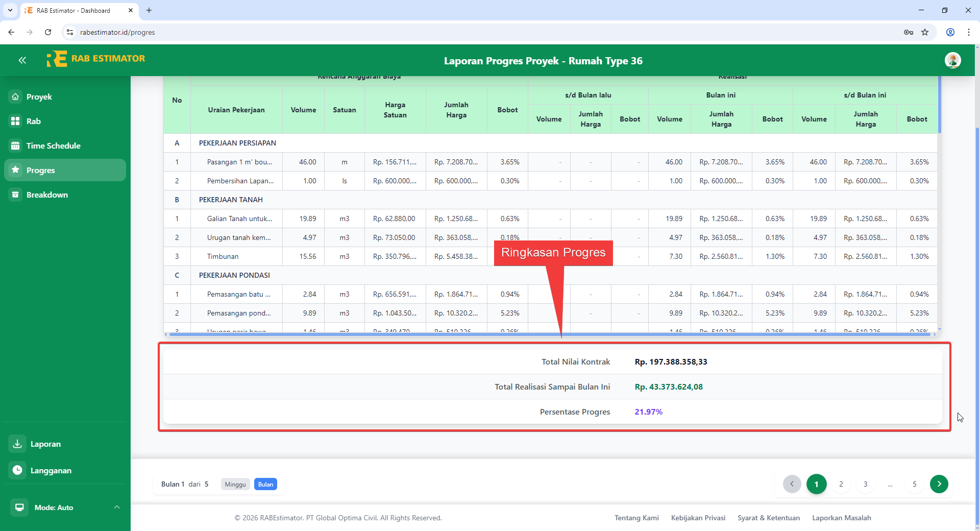Image resolution: width=980 pixels, height=531 pixels.
Task: Collapse the sidebar with the double-chevron icon
Action: pos(22,60)
